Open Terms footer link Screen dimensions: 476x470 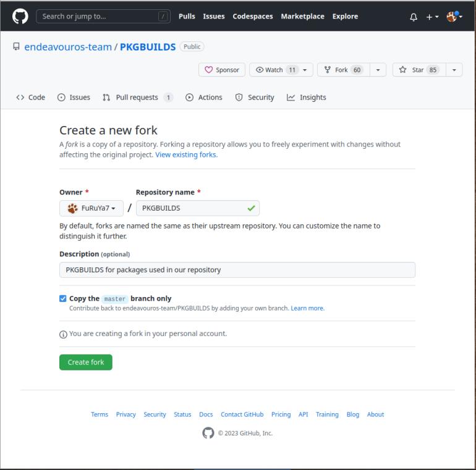(x=100, y=414)
